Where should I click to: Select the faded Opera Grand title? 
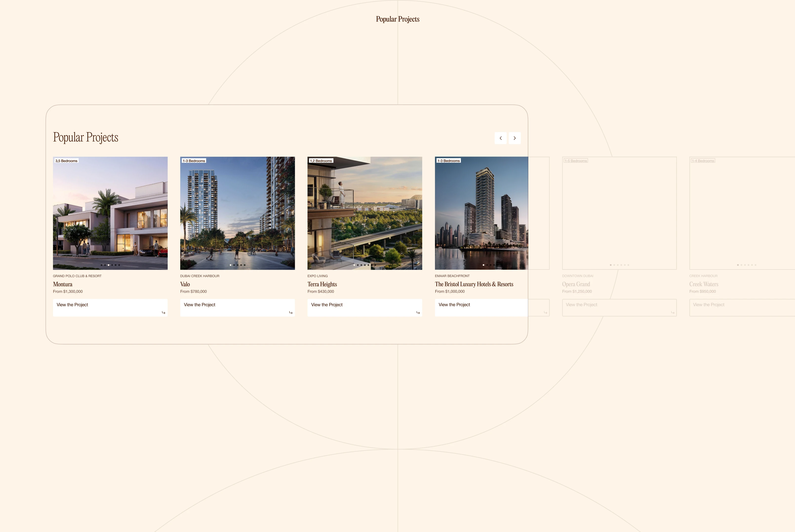[x=576, y=284]
